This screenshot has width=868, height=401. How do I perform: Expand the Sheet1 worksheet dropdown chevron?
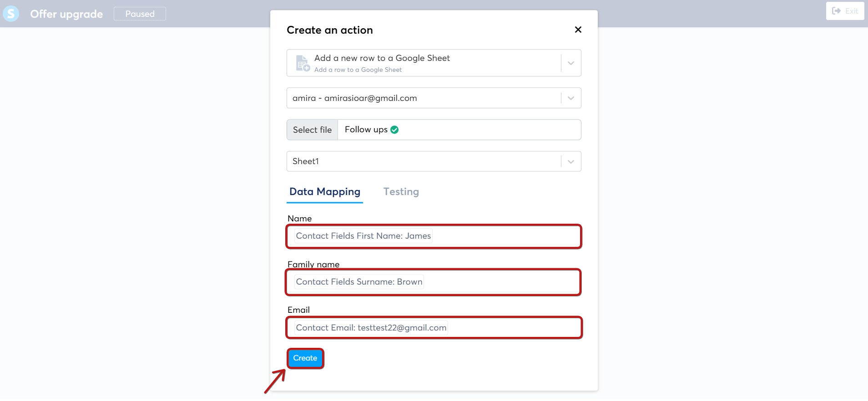click(571, 161)
